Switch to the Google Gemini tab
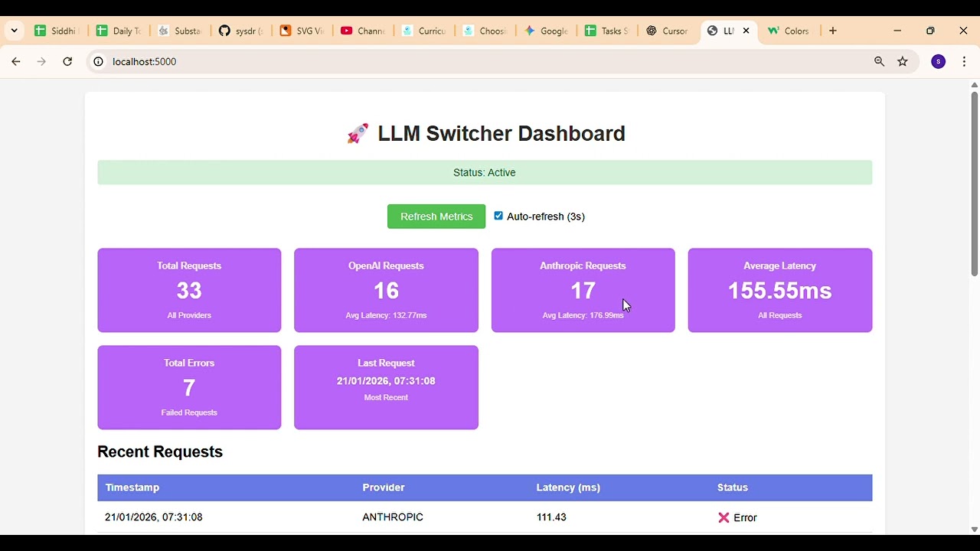Screen dimensions: 980x551 click(547, 31)
